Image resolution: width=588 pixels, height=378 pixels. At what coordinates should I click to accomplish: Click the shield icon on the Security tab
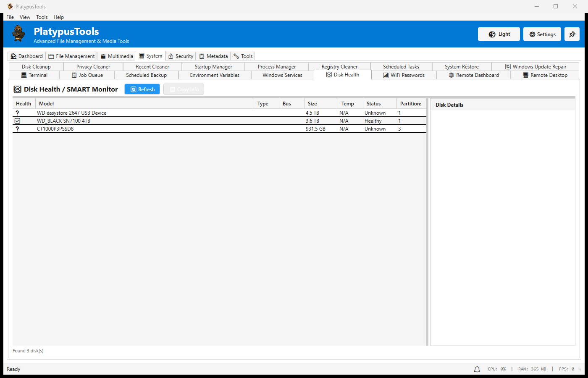pyautogui.click(x=171, y=56)
